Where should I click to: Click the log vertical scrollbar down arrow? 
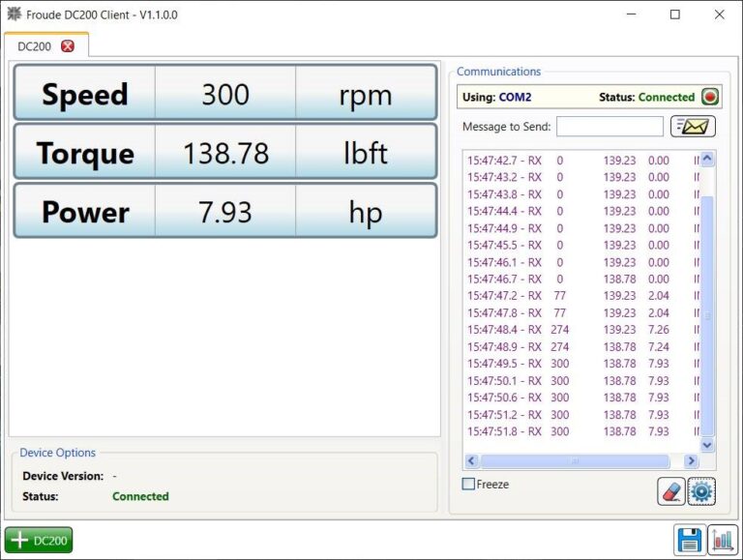707,444
